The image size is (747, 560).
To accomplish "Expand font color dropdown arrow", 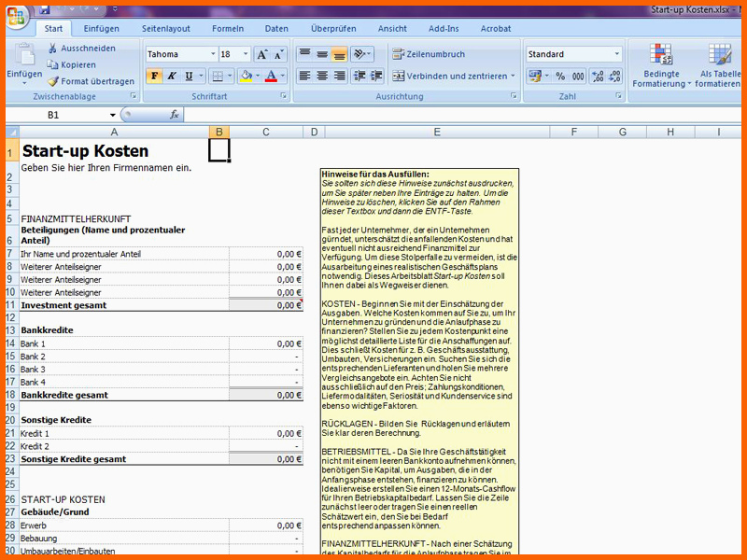I will [x=283, y=76].
